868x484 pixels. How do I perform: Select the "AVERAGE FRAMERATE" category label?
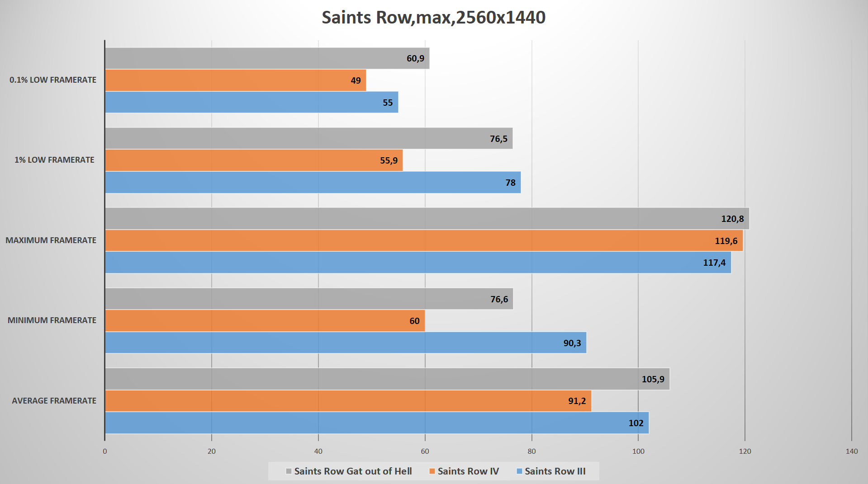54,401
